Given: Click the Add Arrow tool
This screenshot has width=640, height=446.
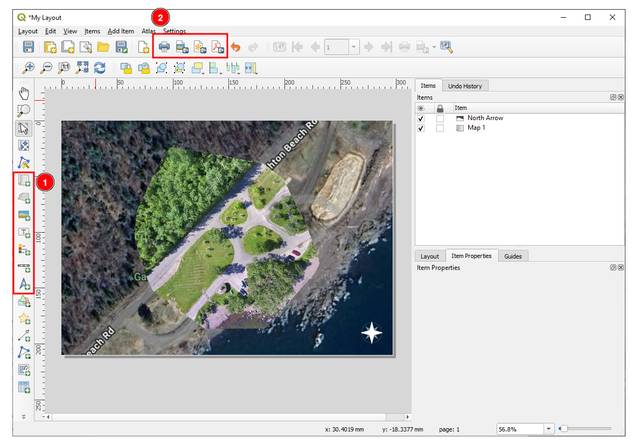Looking at the screenshot, I should click(24, 336).
